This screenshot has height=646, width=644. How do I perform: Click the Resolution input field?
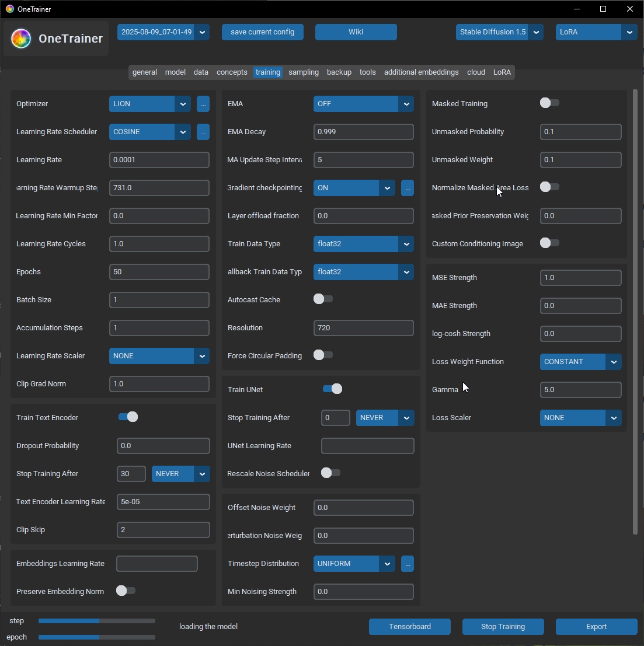click(x=363, y=328)
